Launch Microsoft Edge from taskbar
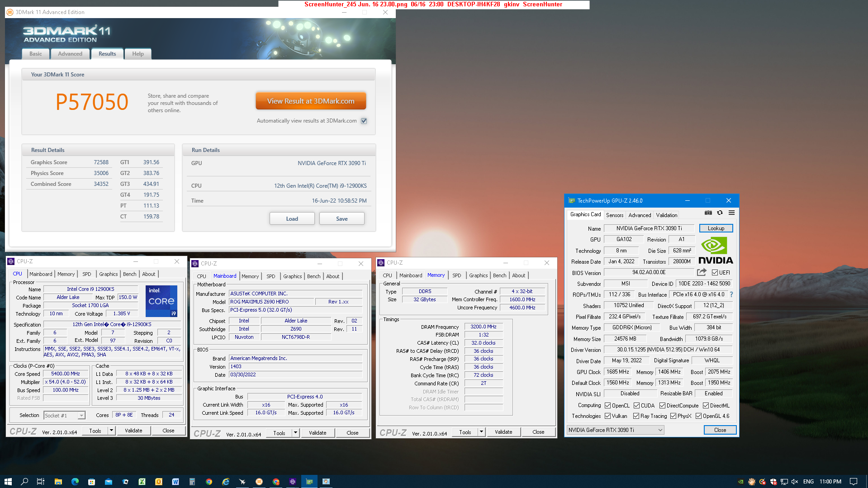The height and width of the screenshot is (488, 868). pyautogui.click(x=75, y=482)
